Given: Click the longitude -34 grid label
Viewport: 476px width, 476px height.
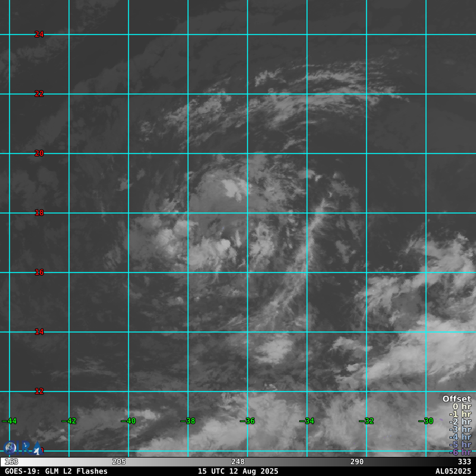Looking at the screenshot, I should (307, 421).
